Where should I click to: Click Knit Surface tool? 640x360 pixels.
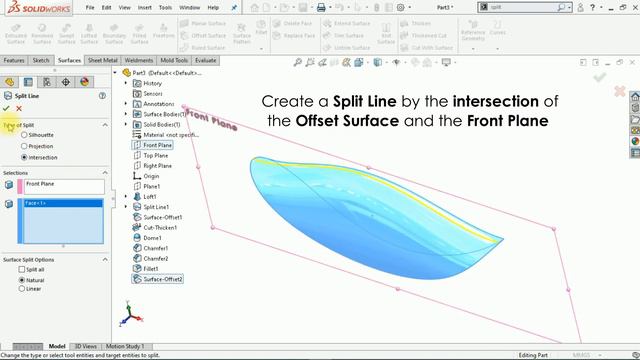pos(386,33)
